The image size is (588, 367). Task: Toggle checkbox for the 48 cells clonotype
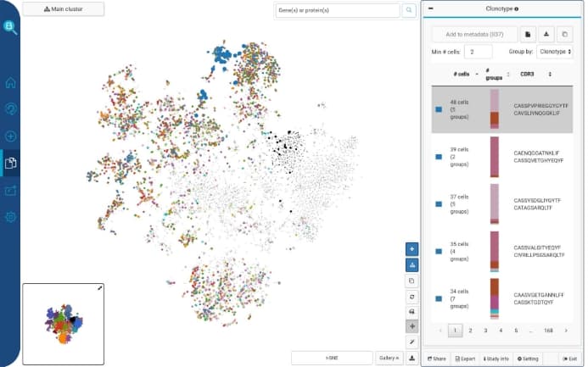[x=439, y=108]
